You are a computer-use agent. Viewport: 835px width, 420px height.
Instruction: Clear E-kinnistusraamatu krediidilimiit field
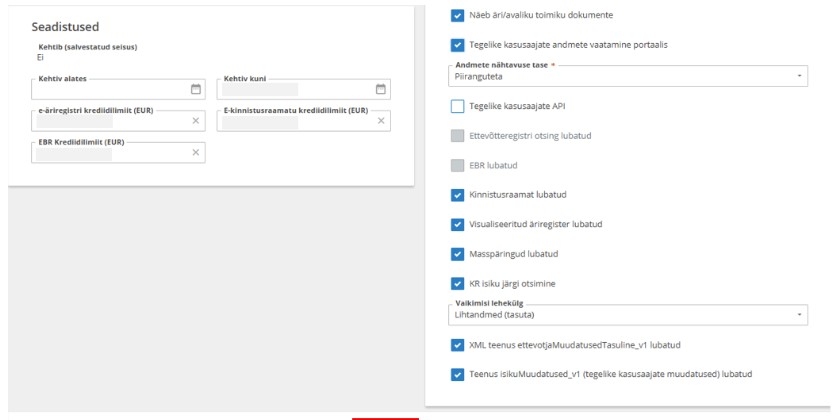click(381, 121)
